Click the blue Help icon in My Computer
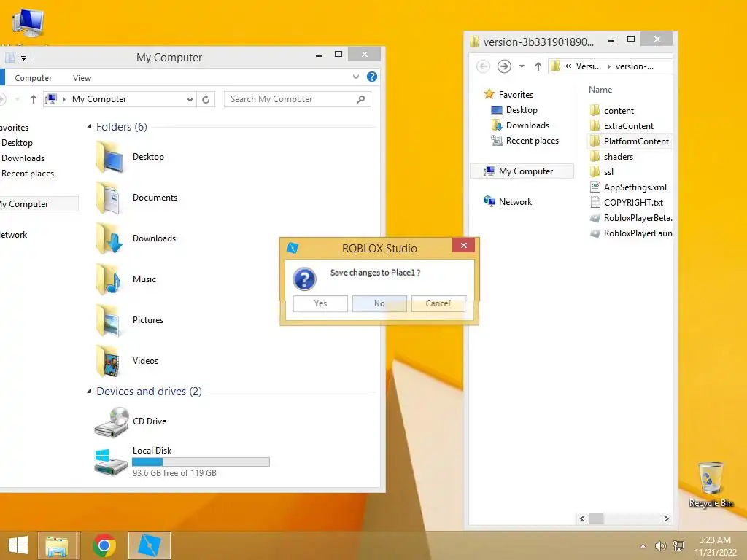Viewport: 747px width, 560px height. 372,77
